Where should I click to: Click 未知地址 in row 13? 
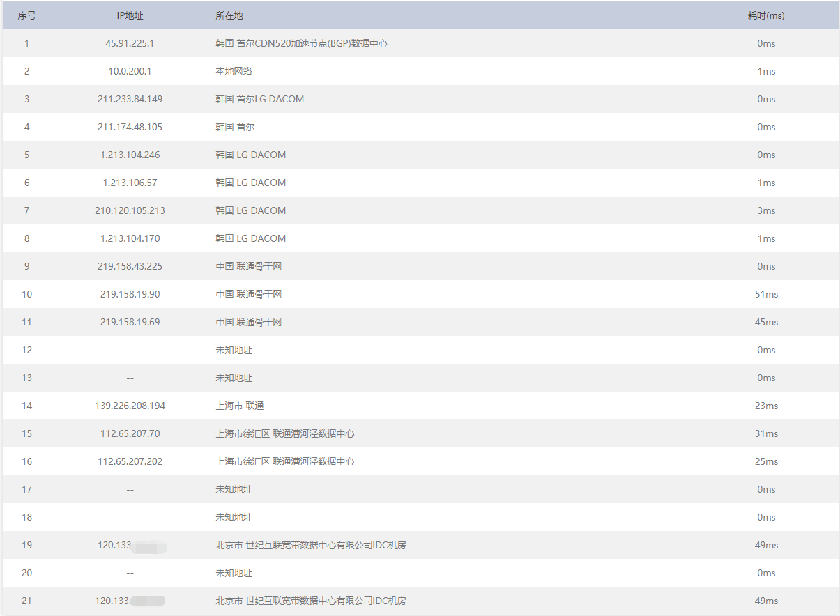[234, 378]
